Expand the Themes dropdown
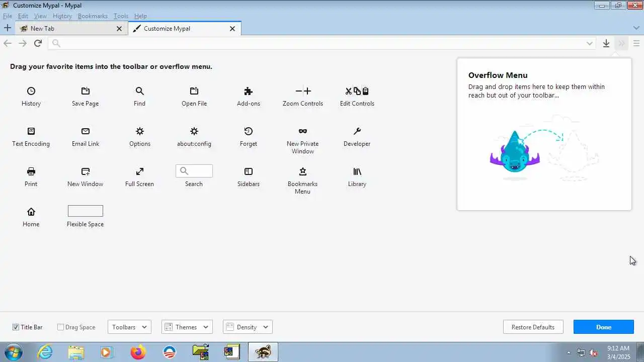The width and height of the screenshot is (644, 362). [x=187, y=327]
